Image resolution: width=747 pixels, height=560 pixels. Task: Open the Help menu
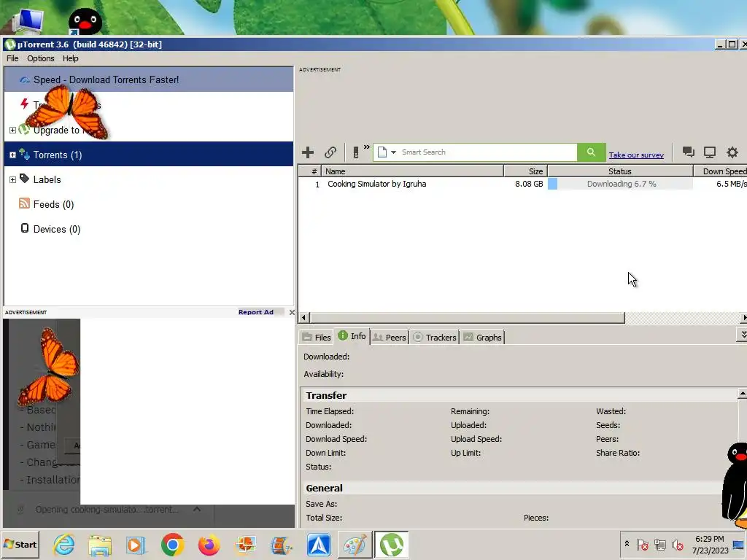(x=71, y=58)
